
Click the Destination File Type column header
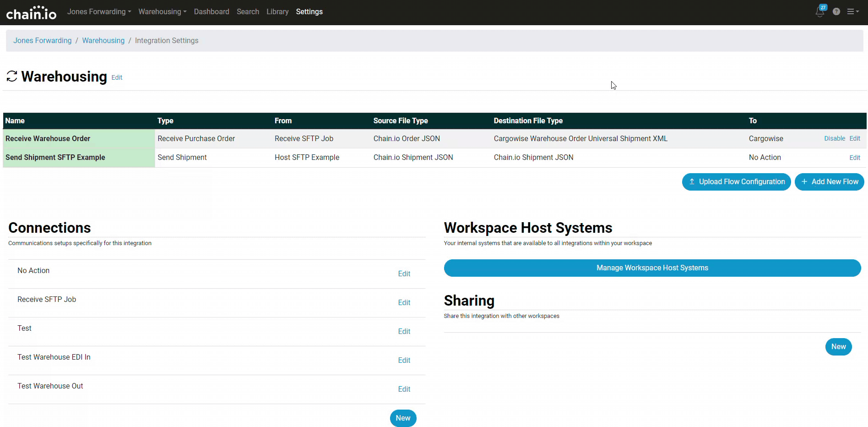[528, 120]
